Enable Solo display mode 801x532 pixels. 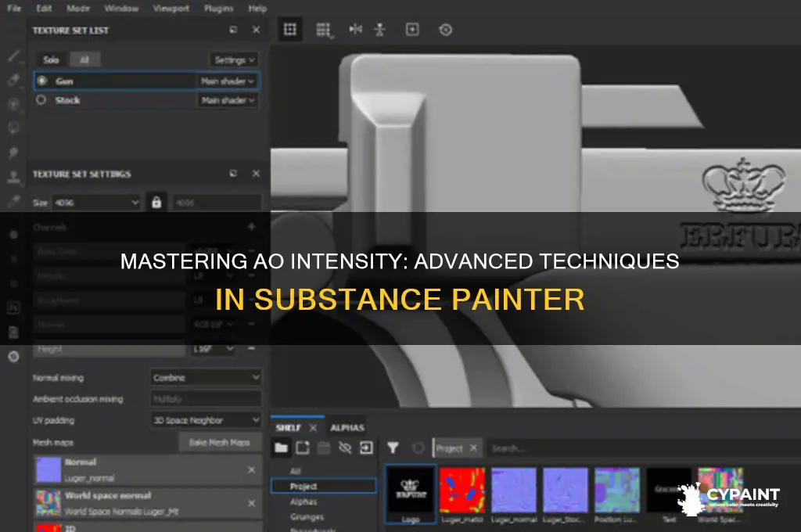coord(51,59)
